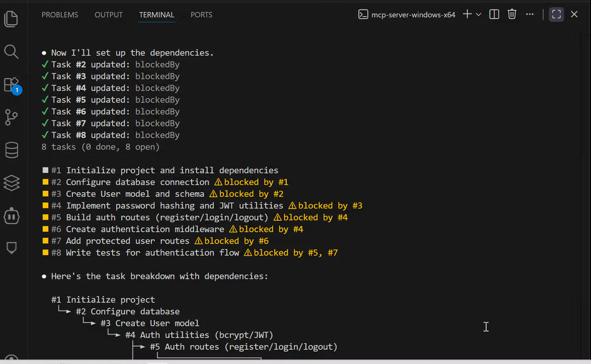Open the terminal panel more actions ellipsis
The width and height of the screenshot is (591, 364).
(529, 14)
